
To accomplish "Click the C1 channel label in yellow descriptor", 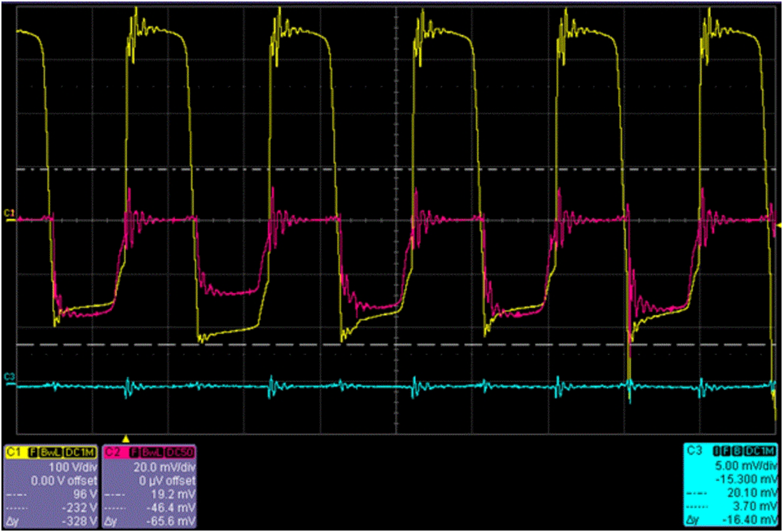I will (x=14, y=453).
